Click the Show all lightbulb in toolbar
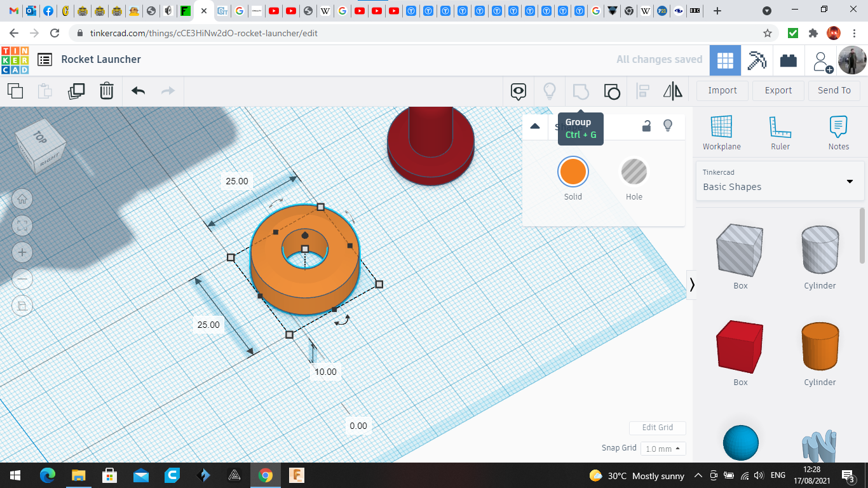The width and height of the screenshot is (868, 488). (550, 91)
